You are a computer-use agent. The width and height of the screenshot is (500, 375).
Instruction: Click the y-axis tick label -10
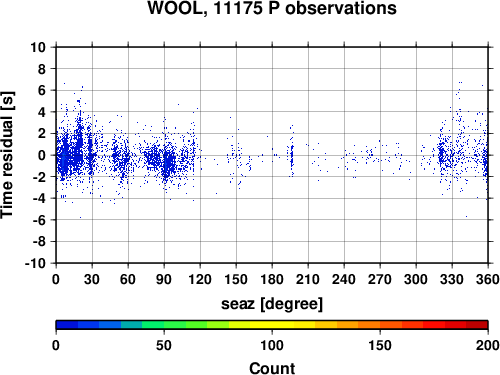(36, 263)
